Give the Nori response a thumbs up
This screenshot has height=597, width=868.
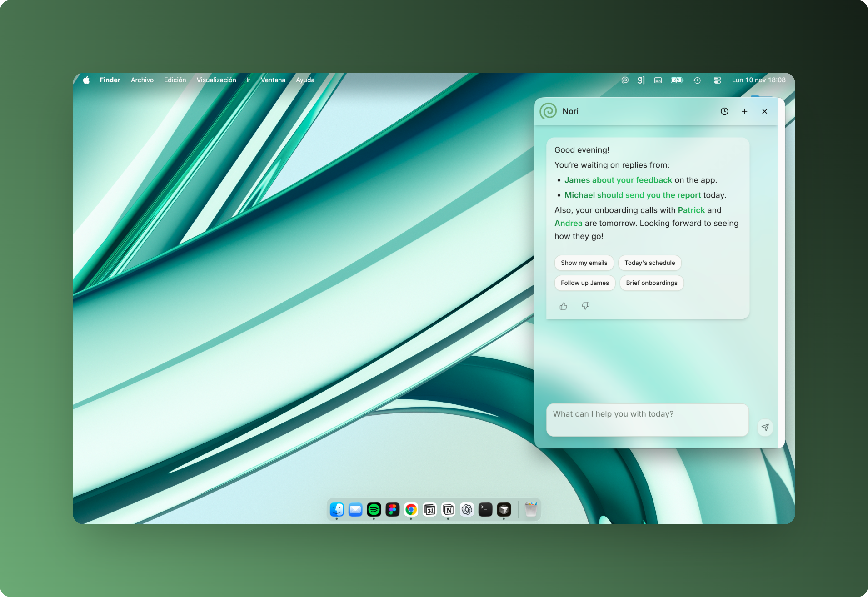(564, 306)
